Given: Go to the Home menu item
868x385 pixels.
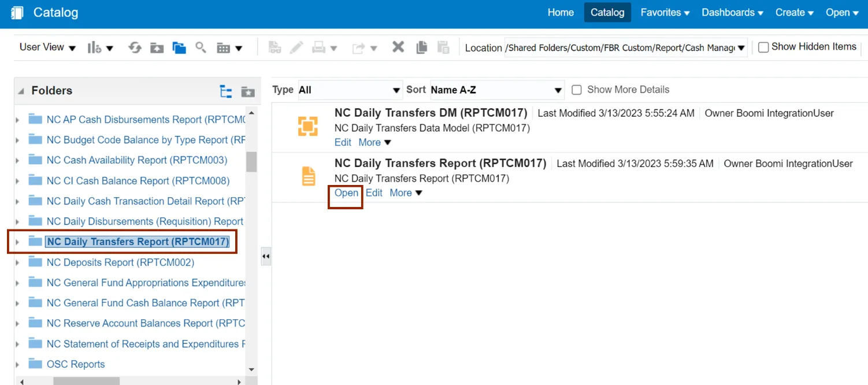Looking at the screenshot, I should click(561, 13).
